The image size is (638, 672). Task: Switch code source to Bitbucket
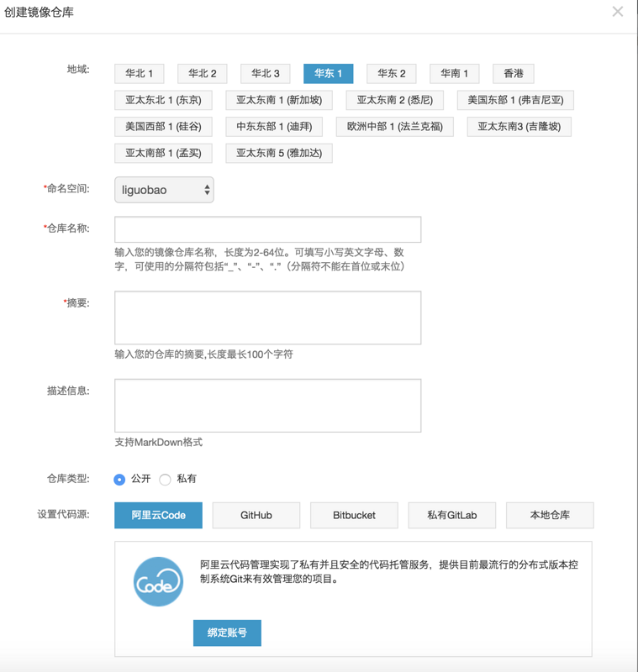tap(354, 516)
